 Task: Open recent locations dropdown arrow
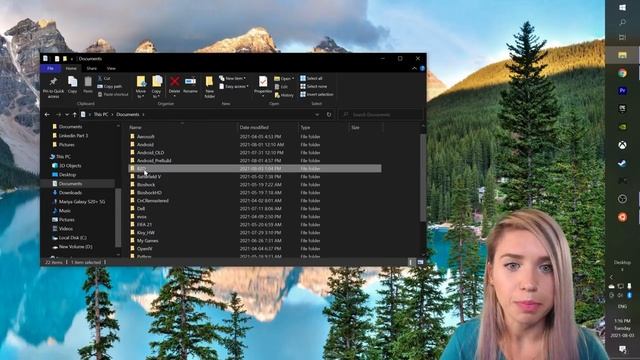[67, 115]
